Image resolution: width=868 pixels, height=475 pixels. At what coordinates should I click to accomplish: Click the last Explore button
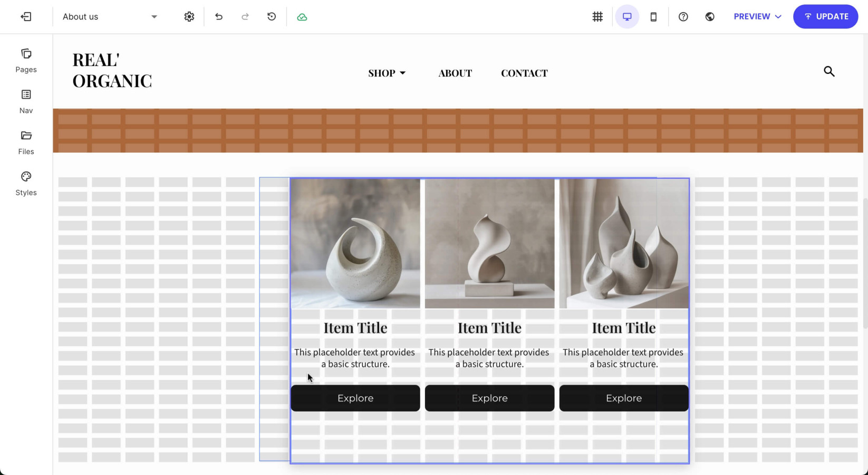[624, 398]
